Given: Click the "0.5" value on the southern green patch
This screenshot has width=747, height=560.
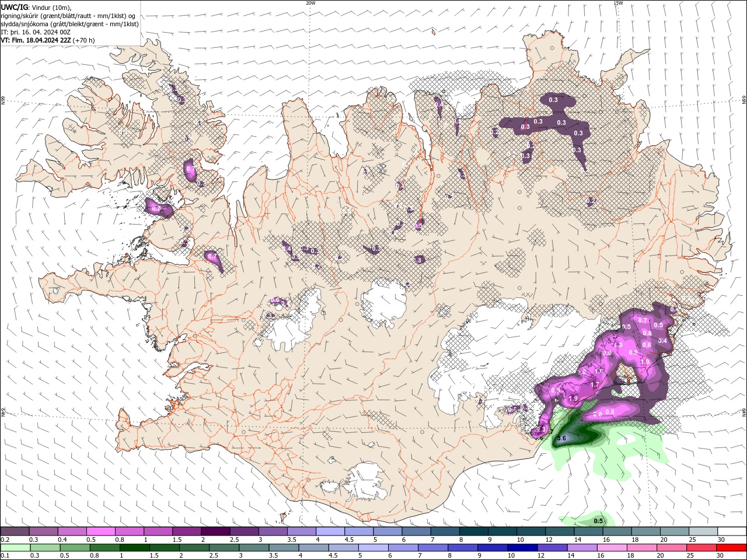Looking at the screenshot, I should pos(598,521).
